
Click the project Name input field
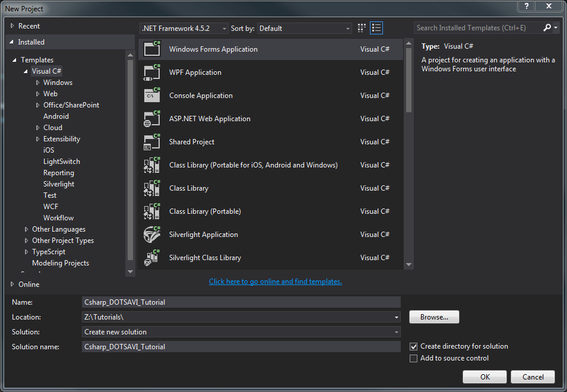click(241, 302)
